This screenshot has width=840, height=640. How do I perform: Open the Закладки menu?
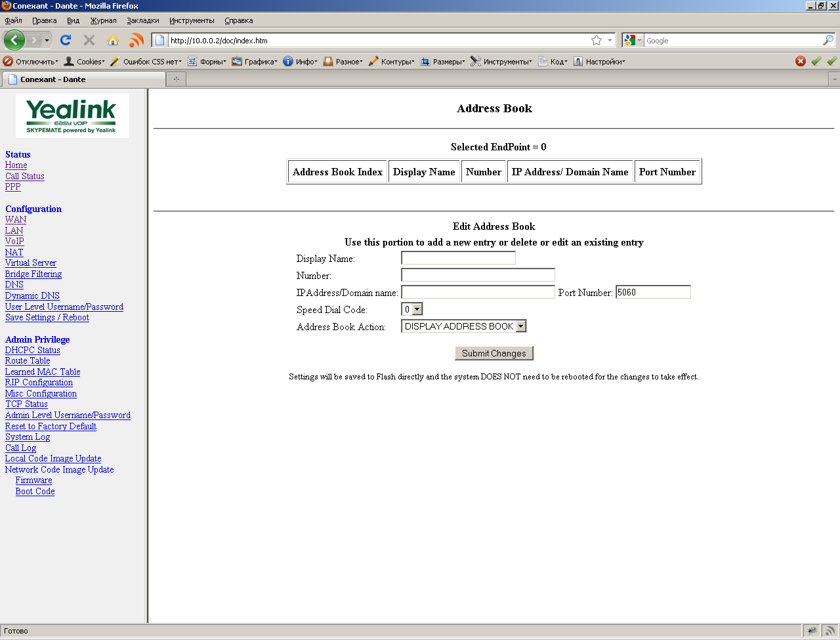pyautogui.click(x=143, y=20)
